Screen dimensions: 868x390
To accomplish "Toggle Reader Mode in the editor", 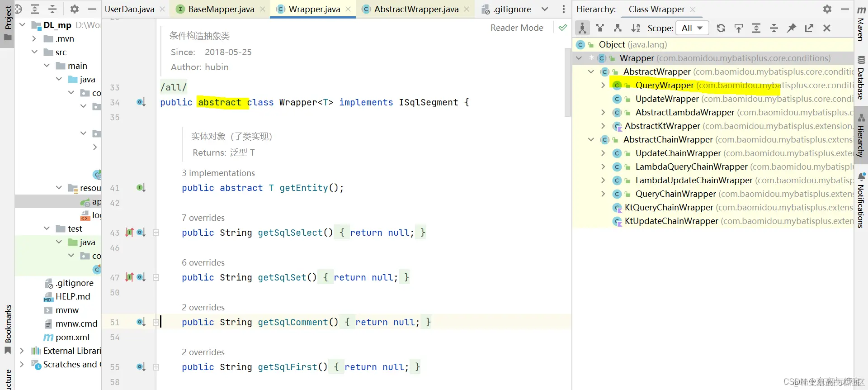I will click(x=517, y=28).
